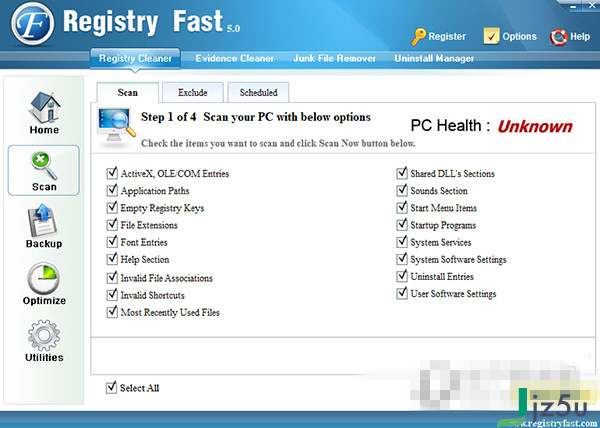Screen dimensions: 600x428
Task: Open the Home section in the sidebar
Action: 44,113
